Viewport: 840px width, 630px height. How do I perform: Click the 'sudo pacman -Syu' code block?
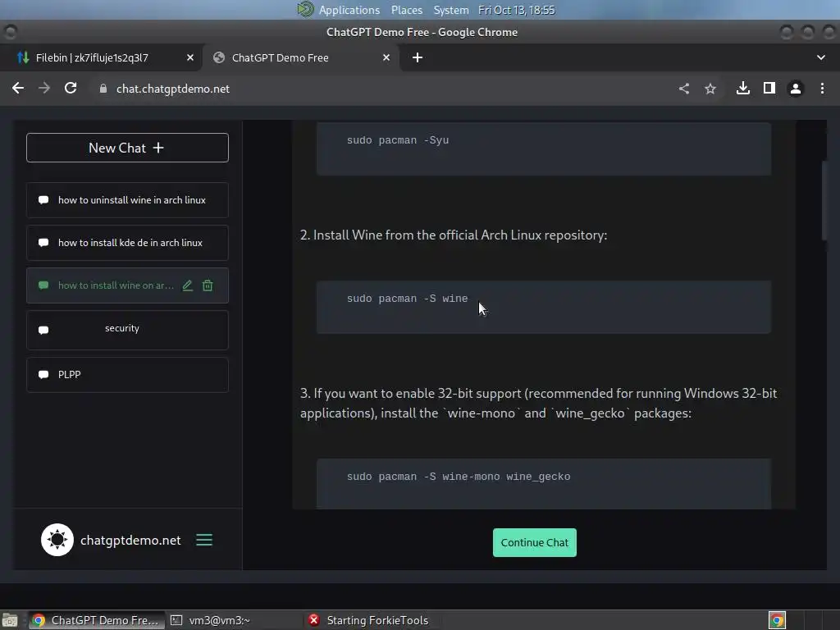pyautogui.click(x=544, y=148)
